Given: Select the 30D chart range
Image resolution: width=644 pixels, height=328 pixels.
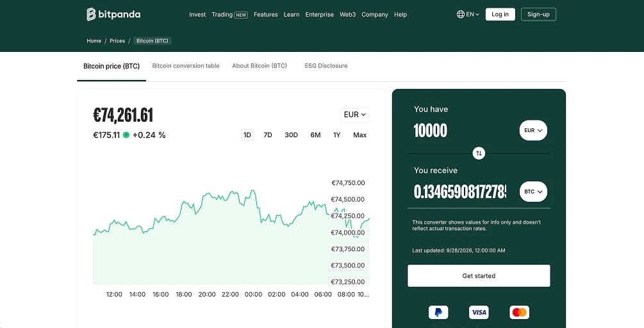Looking at the screenshot, I should [291, 135].
